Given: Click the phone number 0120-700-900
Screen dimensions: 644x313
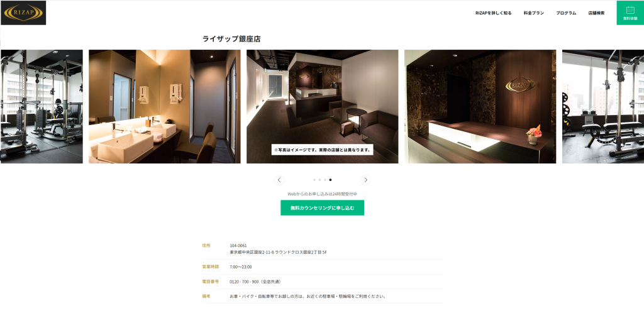Looking at the screenshot, I should click(244, 282).
